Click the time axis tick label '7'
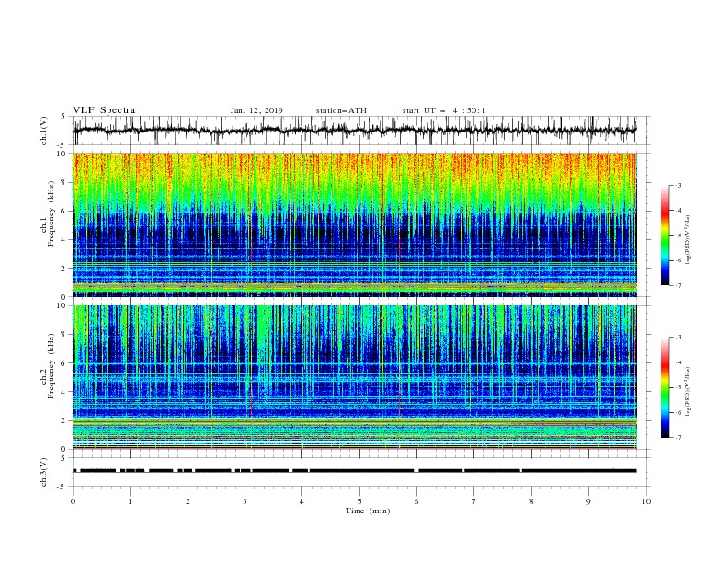 [x=474, y=501]
